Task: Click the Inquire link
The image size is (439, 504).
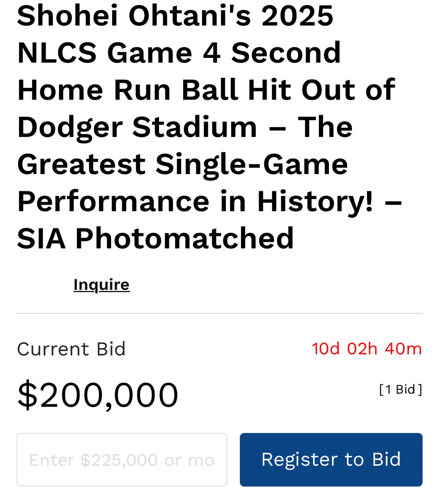Action: click(102, 285)
